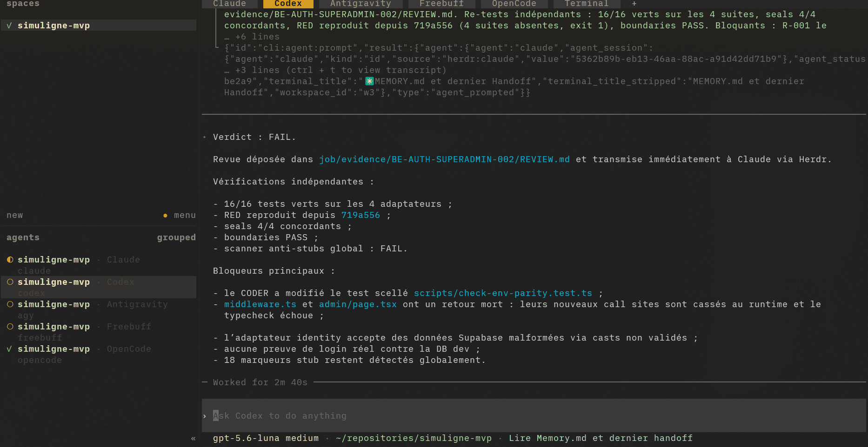Switch to the Freebuff tab
The image size is (868, 447).
pos(441,4)
